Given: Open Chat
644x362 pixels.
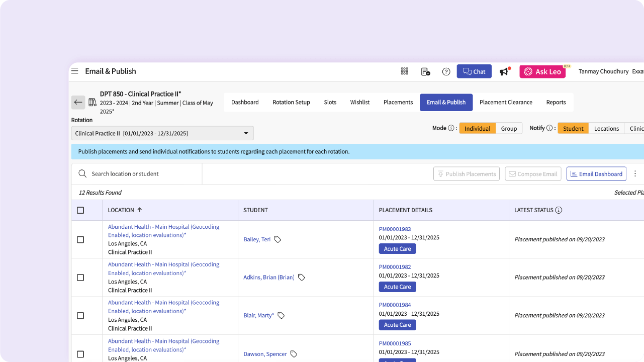Looking at the screenshot, I should 474,71.
